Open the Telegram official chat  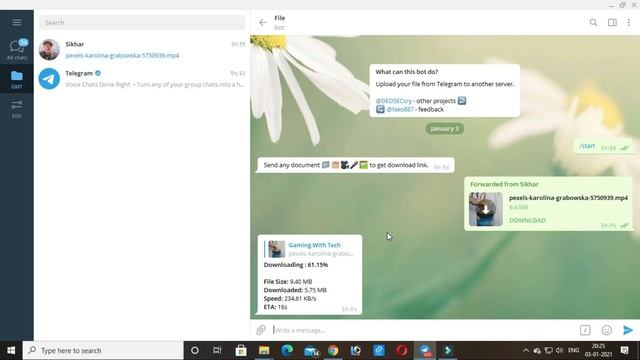point(142,79)
